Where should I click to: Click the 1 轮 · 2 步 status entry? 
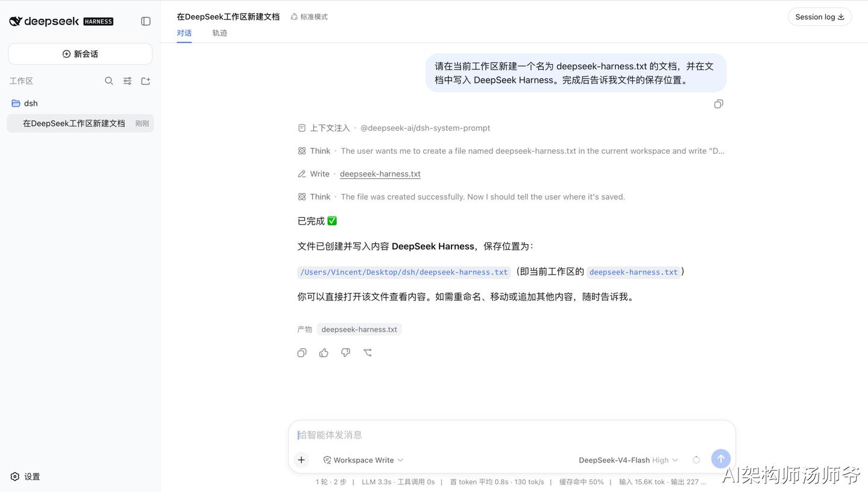click(x=331, y=482)
